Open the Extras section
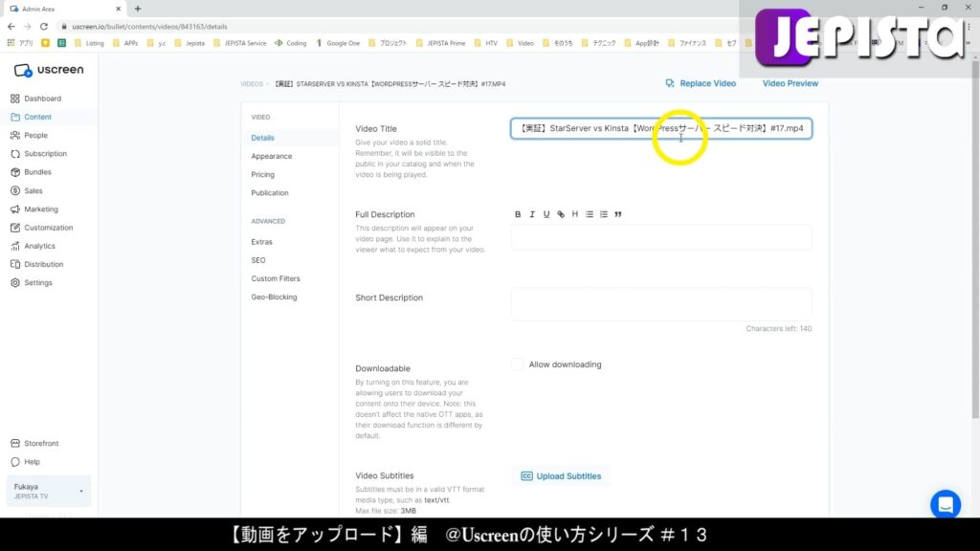The height and width of the screenshot is (551, 980). tap(261, 242)
